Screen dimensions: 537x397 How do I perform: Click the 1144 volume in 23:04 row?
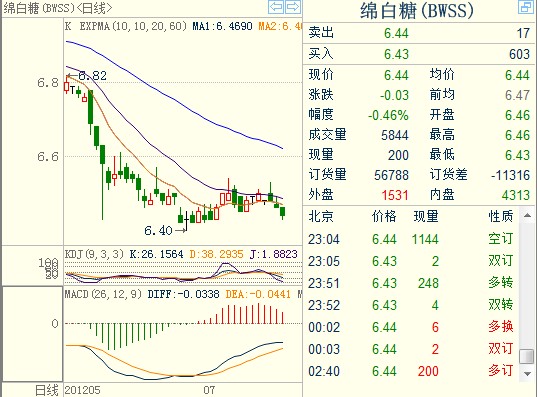(x=425, y=239)
